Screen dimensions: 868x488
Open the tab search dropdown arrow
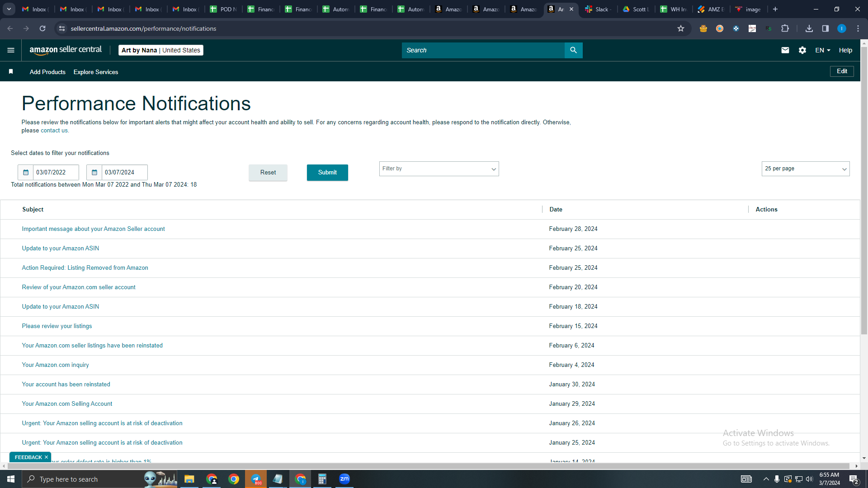point(9,9)
